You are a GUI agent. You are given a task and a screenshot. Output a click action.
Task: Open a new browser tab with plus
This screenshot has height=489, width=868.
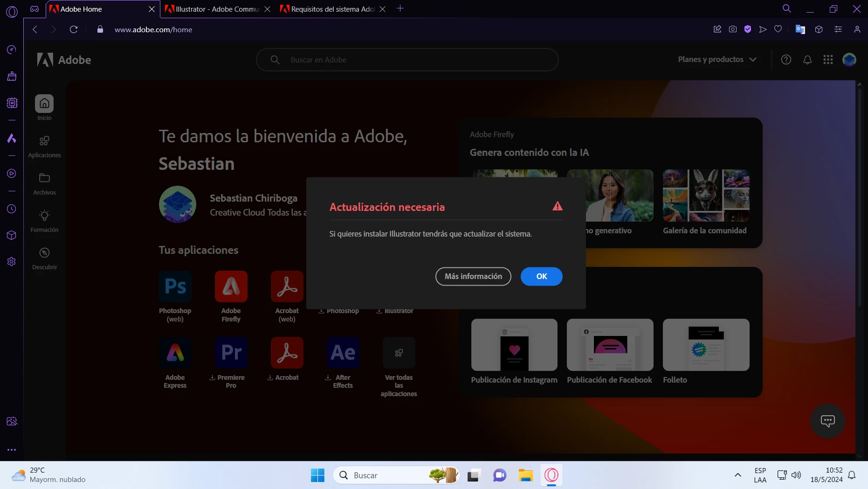[x=400, y=8]
